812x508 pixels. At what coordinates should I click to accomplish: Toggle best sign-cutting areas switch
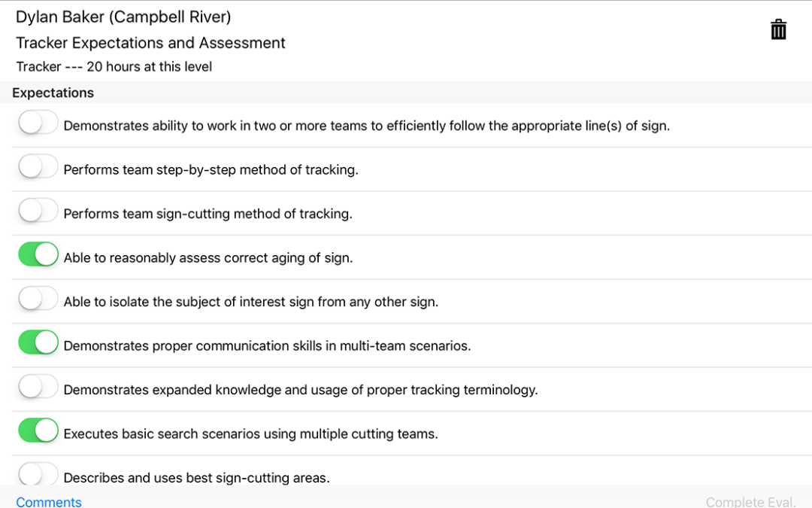click(38, 474)
